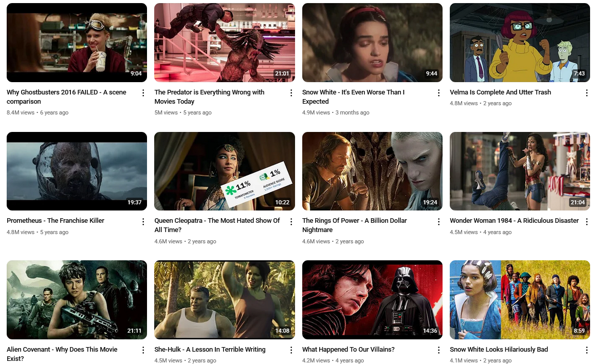605x364 pixels.
Task: Select '4.2M views • 4 years ago' under Villains
Action: (x=333, y=360)
